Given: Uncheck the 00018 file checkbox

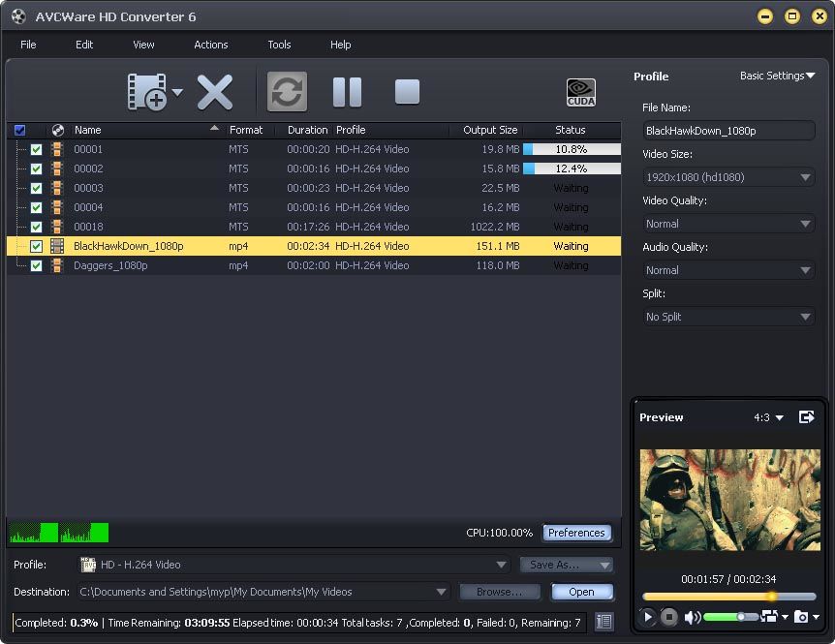Looking at the screenshot, I should [x=36, y=228].
